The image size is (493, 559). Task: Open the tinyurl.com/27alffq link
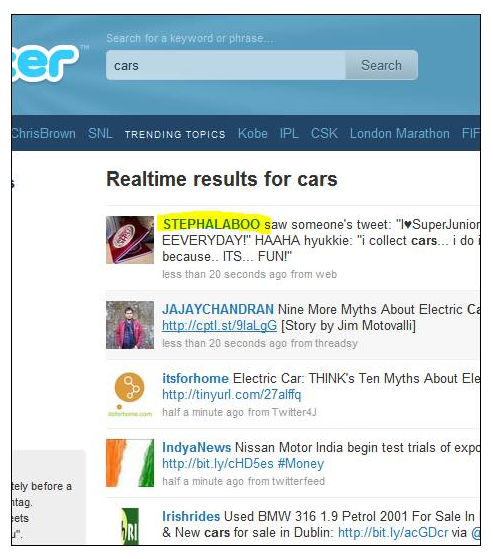[x=232, y=395]
